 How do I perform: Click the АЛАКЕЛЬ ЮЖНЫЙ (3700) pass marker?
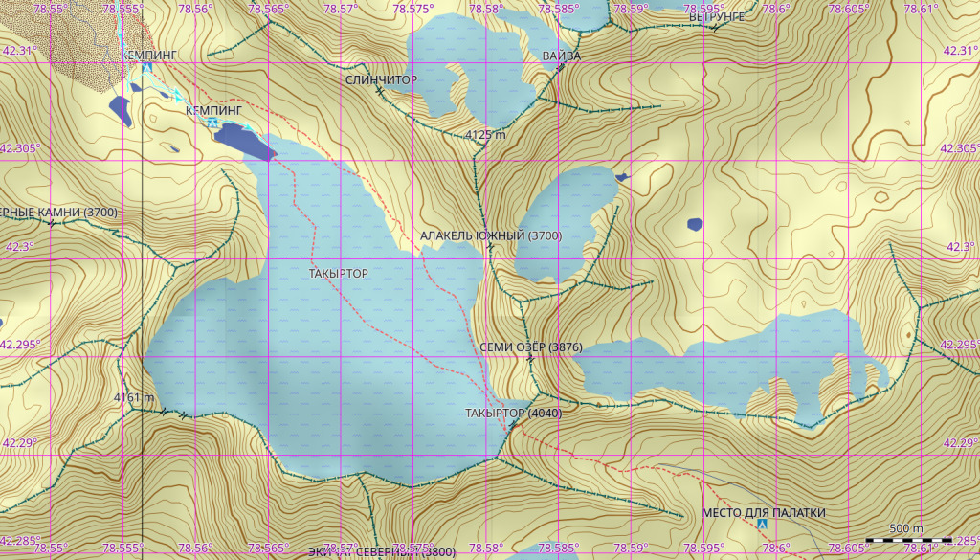(x=490, y=247)
